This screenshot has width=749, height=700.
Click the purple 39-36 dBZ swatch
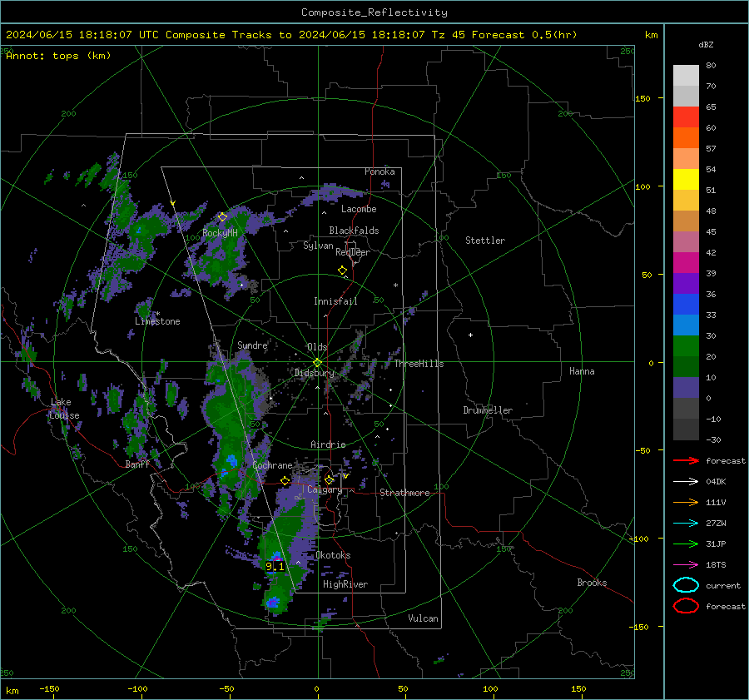[x=686, y=283]
